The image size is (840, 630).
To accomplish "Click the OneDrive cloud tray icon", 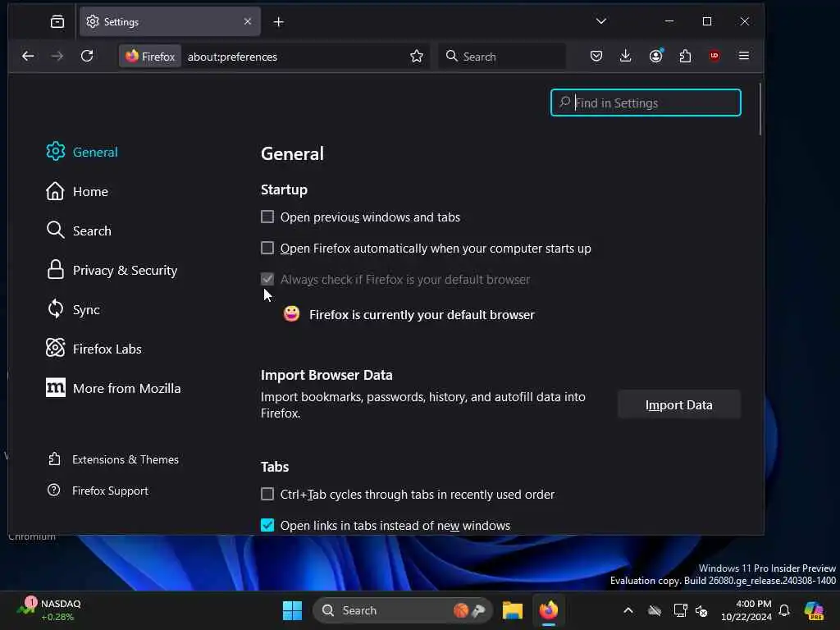I will (654, 610).
